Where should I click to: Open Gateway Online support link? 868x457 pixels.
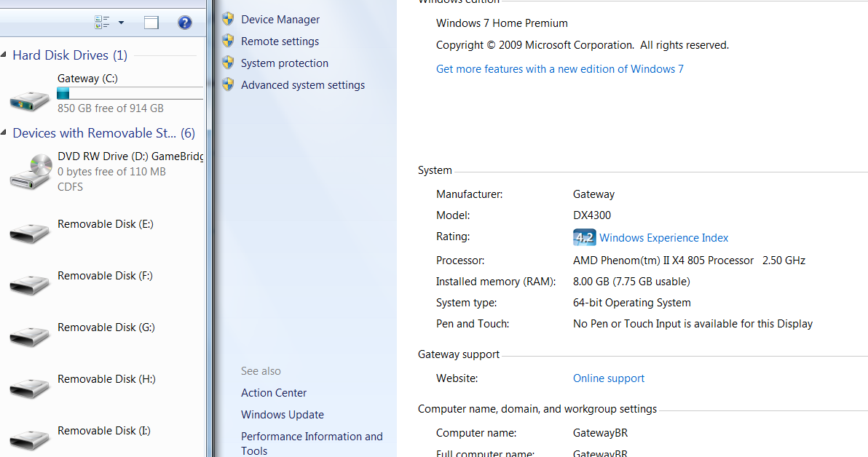[608, 378]
